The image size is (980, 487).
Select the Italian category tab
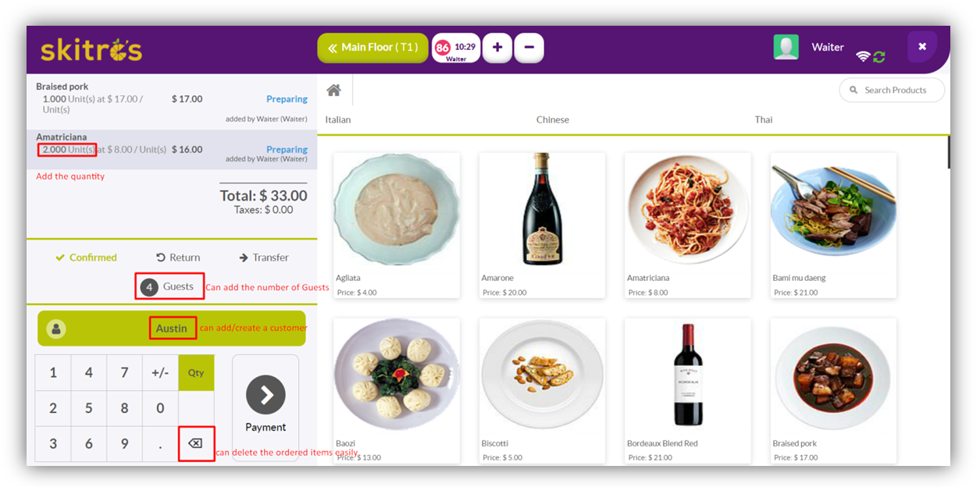[338, 119]
